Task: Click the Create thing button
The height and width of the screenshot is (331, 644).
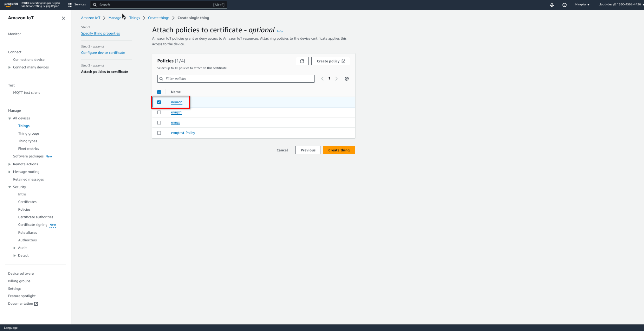Action: [339, 150]
